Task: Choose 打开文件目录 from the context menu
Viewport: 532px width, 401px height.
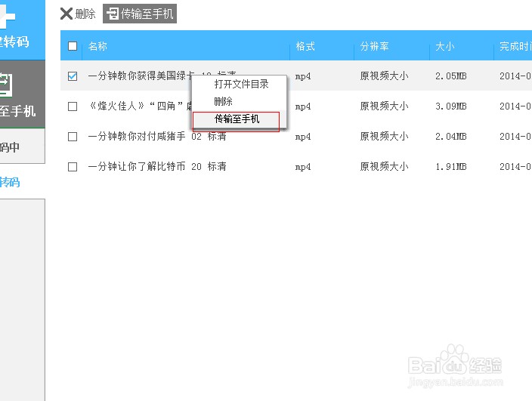Action: 241,84
